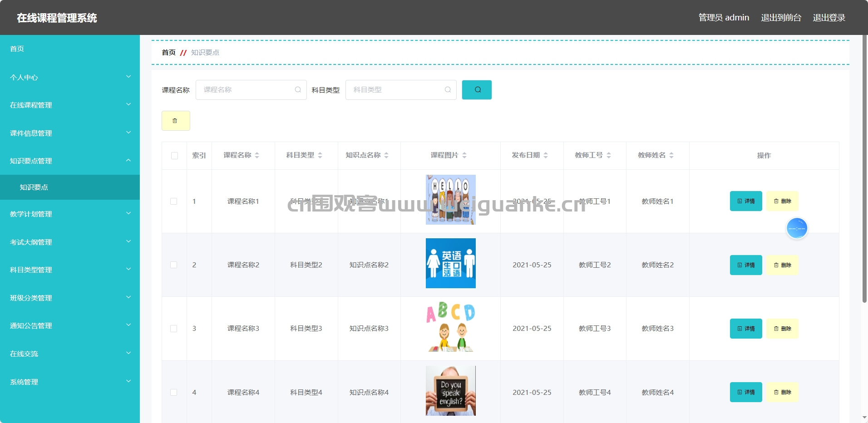The image size is (868, 423).
Task: Check the checkbox for row 1
Action: 174,202
